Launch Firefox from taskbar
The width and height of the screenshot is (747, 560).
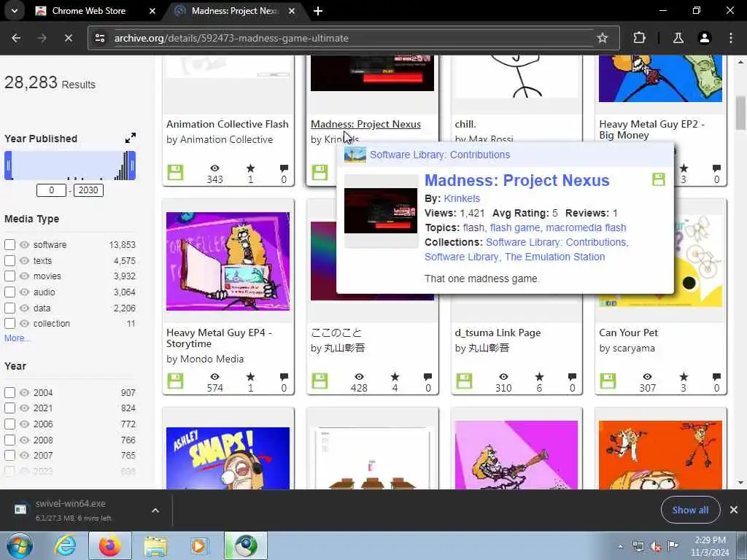click(109, 545)
